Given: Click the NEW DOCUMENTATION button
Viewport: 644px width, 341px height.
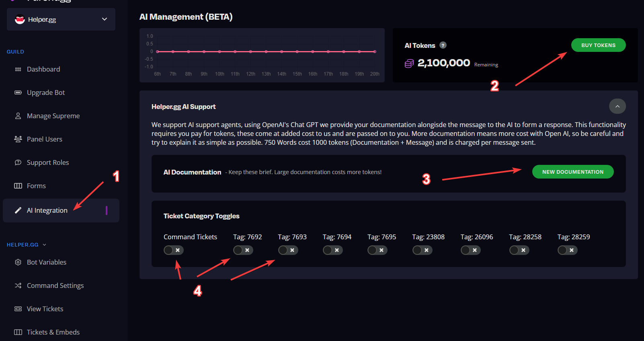Looking at the screenshot, I should click(x=573, y=172).
